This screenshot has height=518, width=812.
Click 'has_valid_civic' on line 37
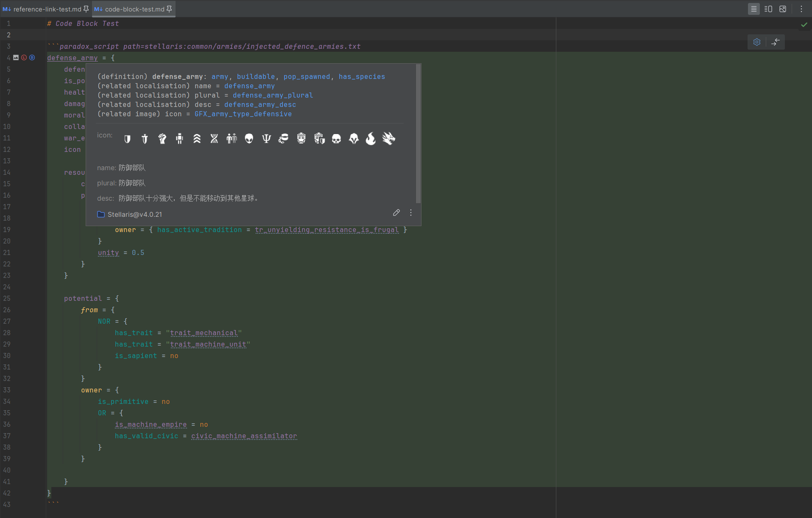[147, 436]
